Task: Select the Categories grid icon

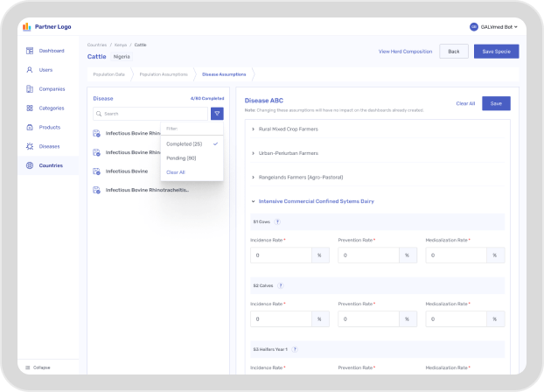Action: pos(30,108)
